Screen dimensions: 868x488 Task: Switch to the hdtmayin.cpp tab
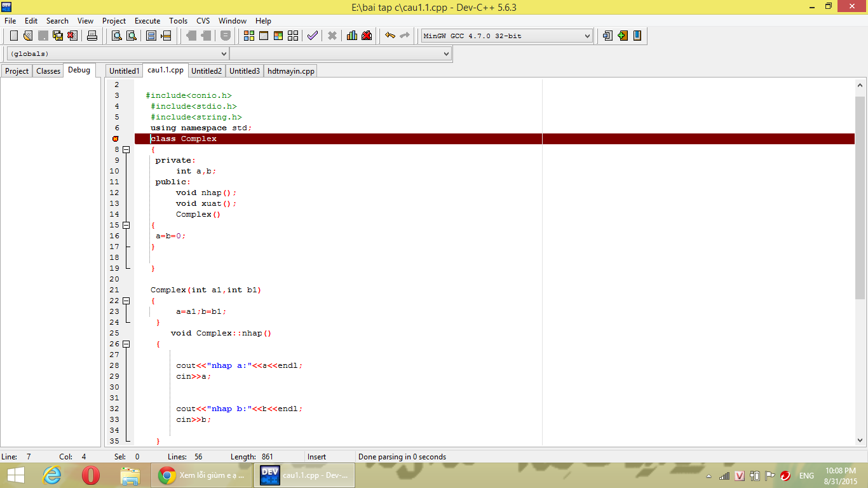(290, 71)
